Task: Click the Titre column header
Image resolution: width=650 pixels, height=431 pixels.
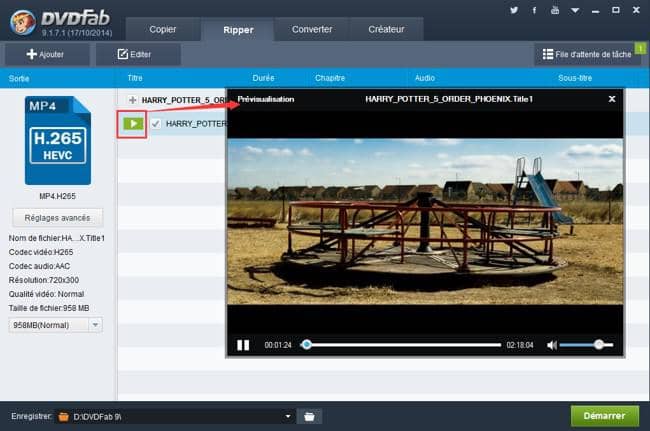Action: pos(135,78)
